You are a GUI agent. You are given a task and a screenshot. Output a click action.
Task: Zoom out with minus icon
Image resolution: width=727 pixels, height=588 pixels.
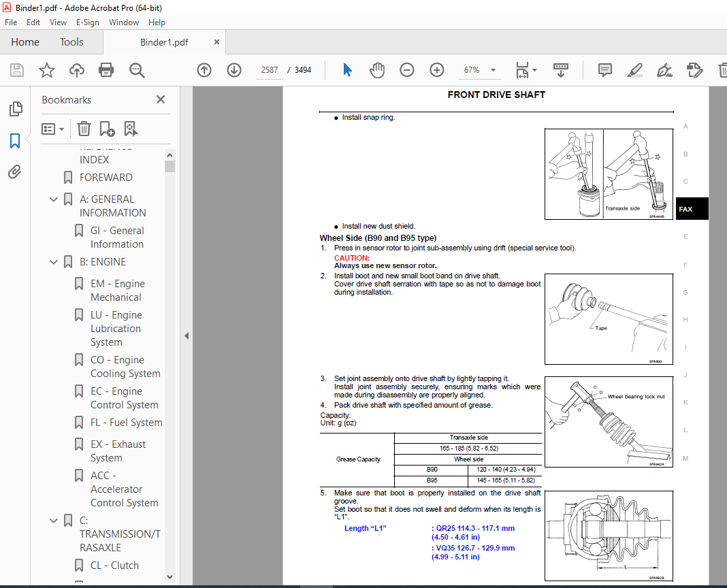(406, 70)
